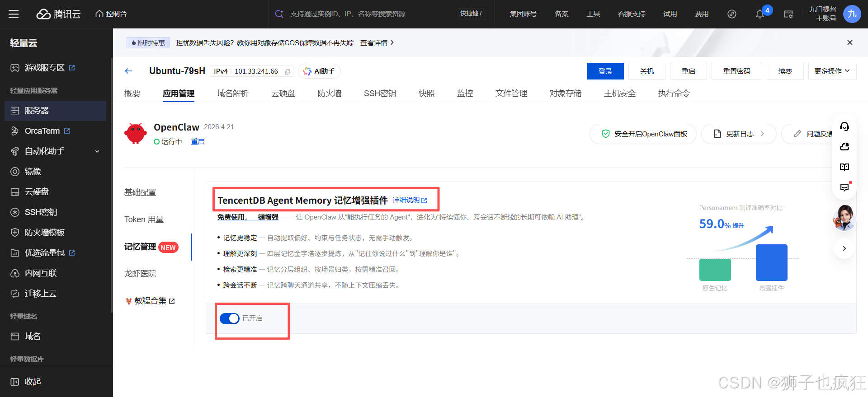868x397 pixels.
Task: Click the 登录 button
Action: coord(605,71)
